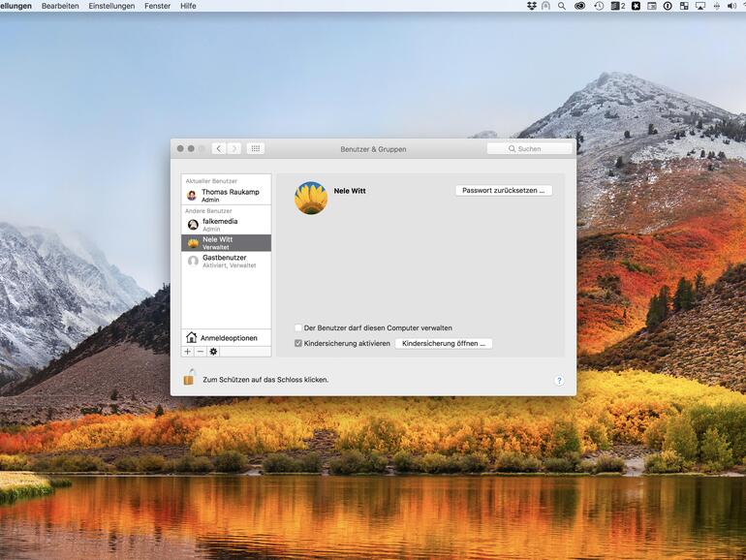The image size is (746, 560).
Task: Uncheck 'Kindersicherung aktivieren'
Action: [298, 343]
